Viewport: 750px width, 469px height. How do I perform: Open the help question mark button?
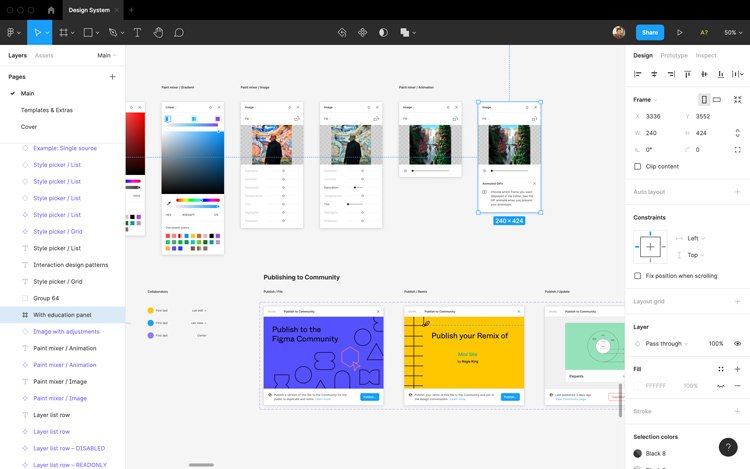pos(728,447)
